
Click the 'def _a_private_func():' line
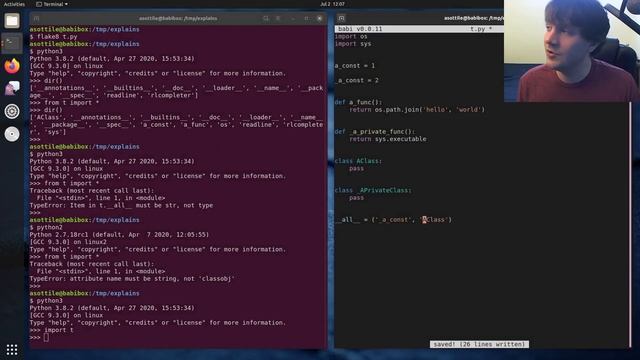coord(375,131)
